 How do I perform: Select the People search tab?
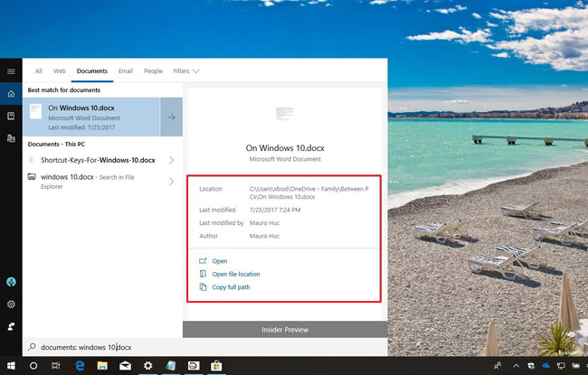point(153,70)
